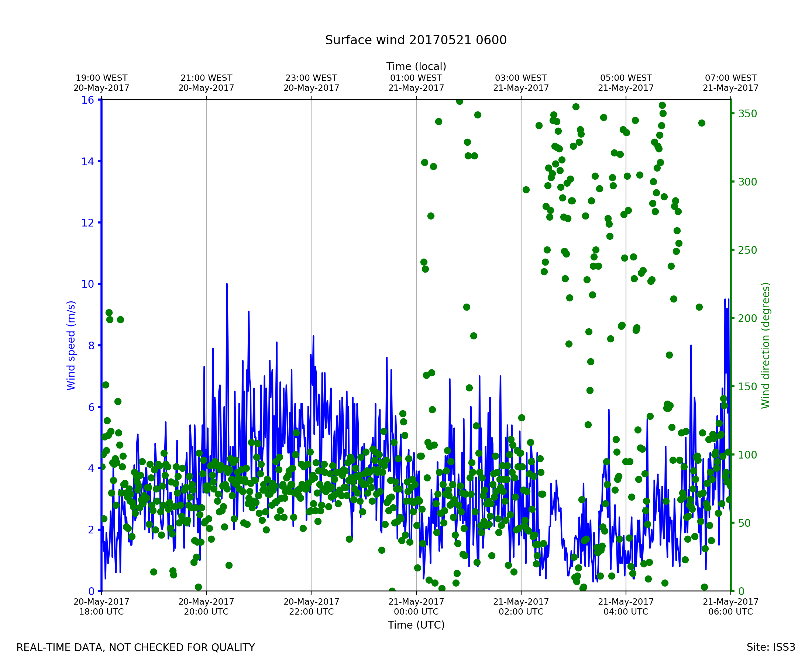Image resolution: width=812 pixels, height=664 pixels.
Task: Click the 'Wind direction (degrees)' axis label
Action: [x=765, y=345]
